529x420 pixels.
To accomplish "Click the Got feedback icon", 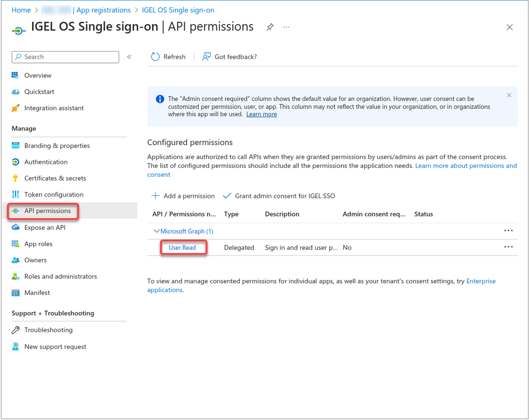I will click(207, 57).
